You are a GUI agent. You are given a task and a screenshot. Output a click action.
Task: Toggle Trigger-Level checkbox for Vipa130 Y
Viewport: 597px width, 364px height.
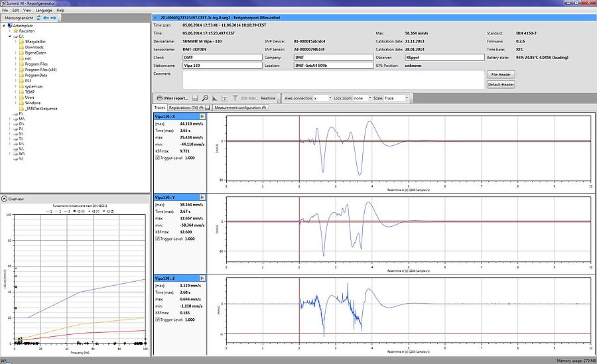157,238
